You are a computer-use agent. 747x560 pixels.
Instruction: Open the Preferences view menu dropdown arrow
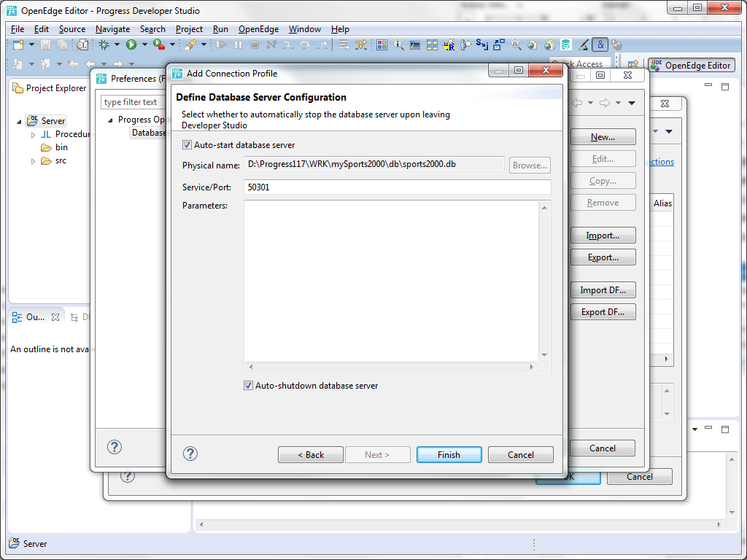click(632, 103)
